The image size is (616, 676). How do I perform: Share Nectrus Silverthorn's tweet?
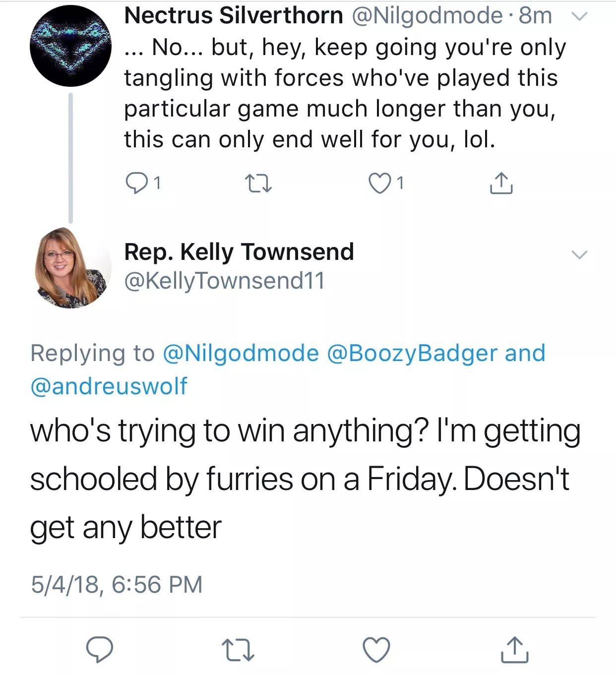pyautogui.click(x=501, y=183)
